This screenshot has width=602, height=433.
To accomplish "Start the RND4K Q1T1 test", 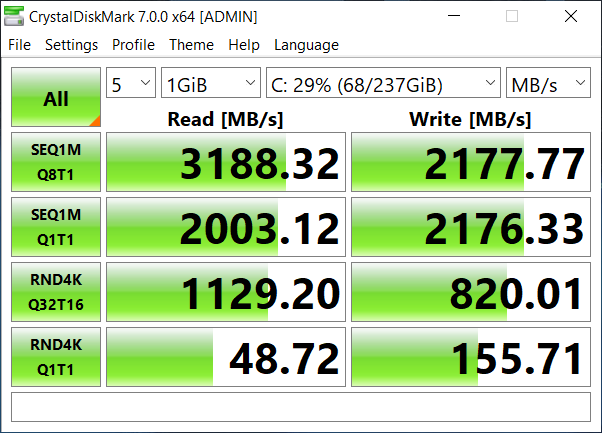I will tap(56, 357).
